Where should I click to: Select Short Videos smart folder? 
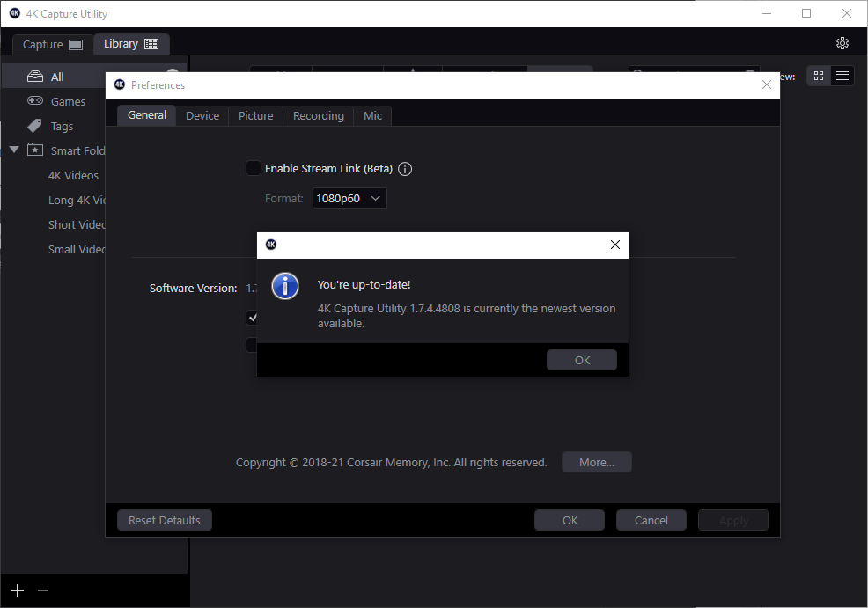(77, 224)
